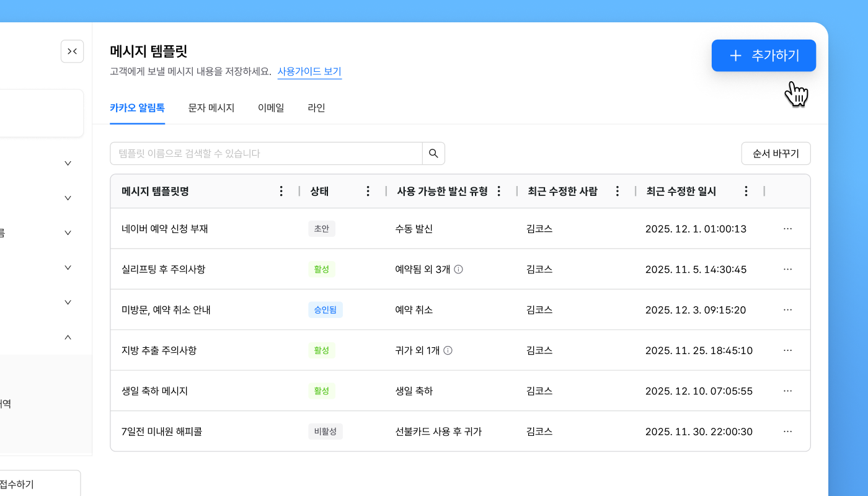This screenshot has height=496, width=868.
Task: Switch to the 이메일 tab
Action: pos(271,108)
